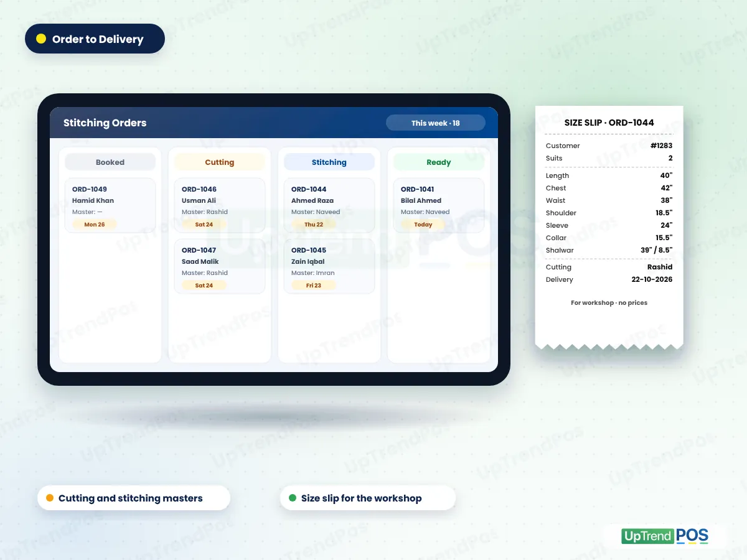Click the Sat 24 tag on Saad Malik's card

[x=204, y=286]
